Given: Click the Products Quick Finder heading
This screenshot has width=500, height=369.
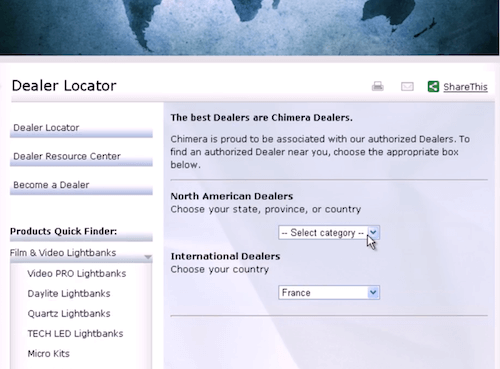Looking at the screenshot, I should (x=63, y=231).
